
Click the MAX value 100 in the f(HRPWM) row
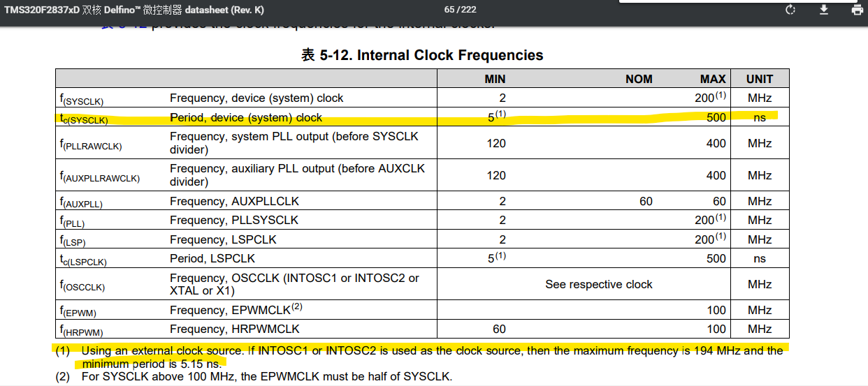(x=716, y=329)
